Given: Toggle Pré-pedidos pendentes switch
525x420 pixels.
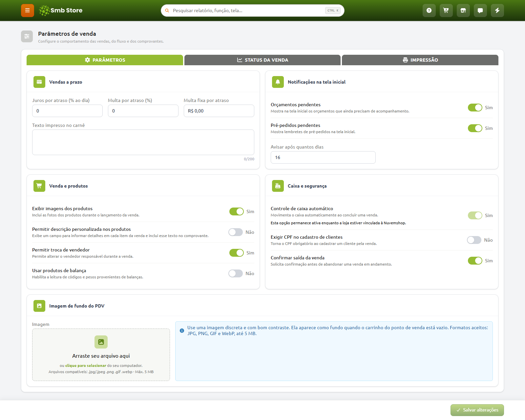Looking at the screenshot, I should click(475, 128).
